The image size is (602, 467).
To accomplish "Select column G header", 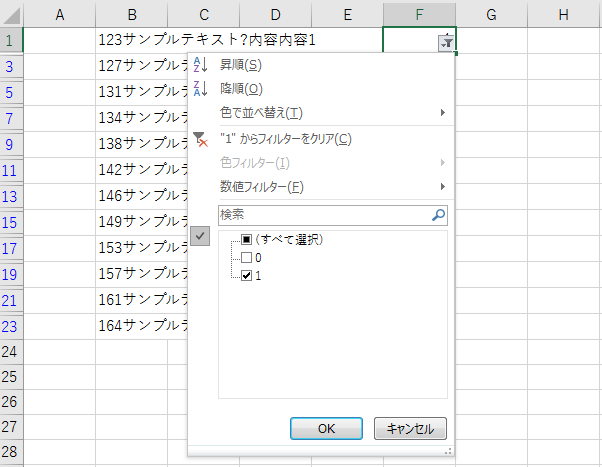I will pos(492,14).
